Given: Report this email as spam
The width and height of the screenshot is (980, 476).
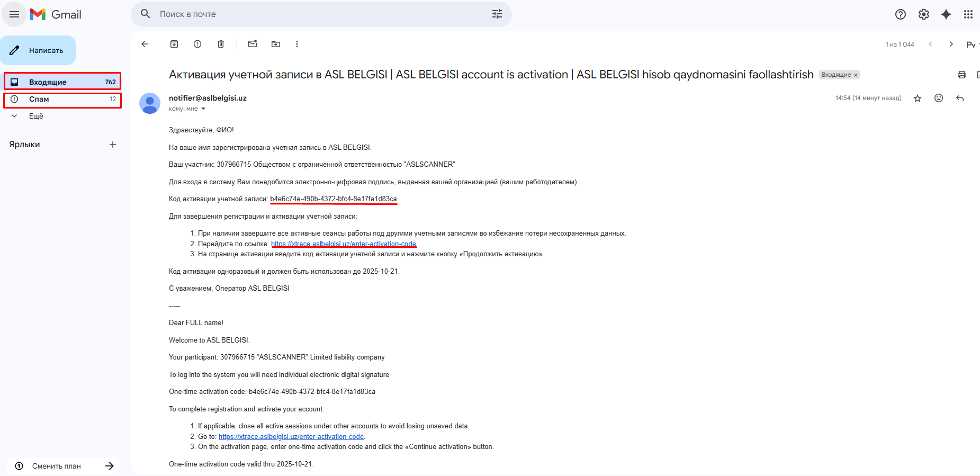Looking at the screenshot, I should [197, 44].
